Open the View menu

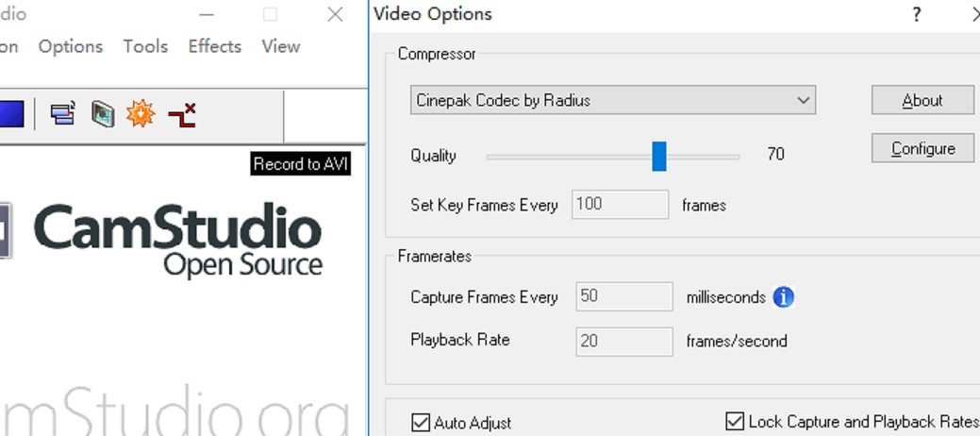pyautogui.click(x=281, y=46)
